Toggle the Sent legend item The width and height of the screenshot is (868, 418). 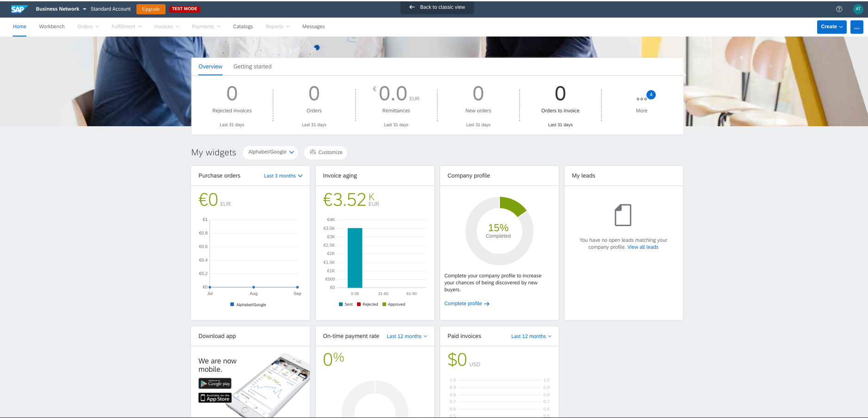point(346,304)
